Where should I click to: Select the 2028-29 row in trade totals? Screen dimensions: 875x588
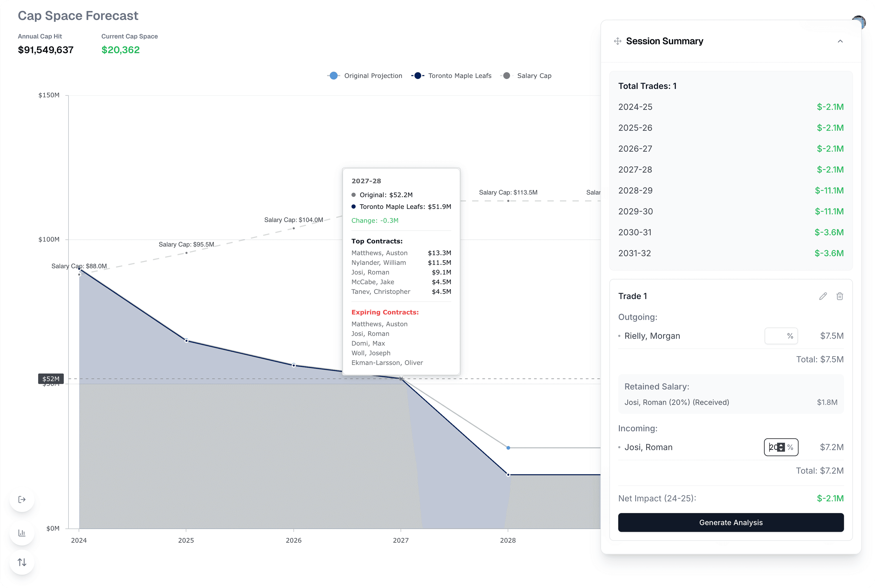coord(731,191)
